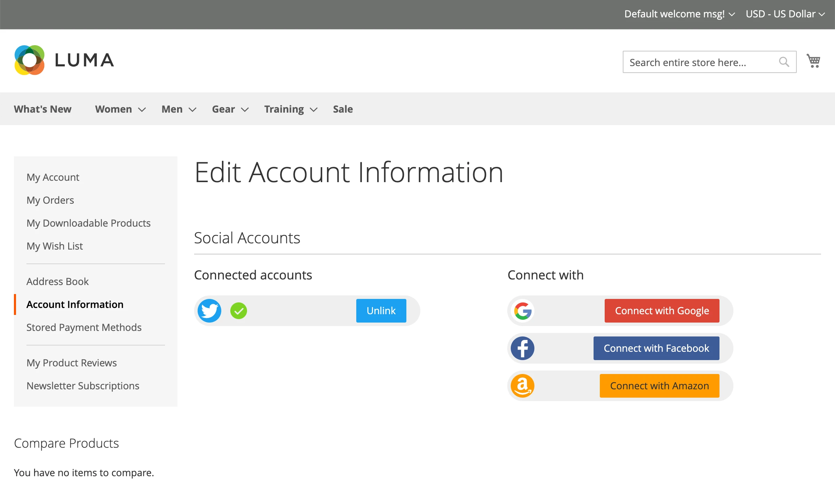835x504 pixels.
Task: Open Newsletter Subscriptions sidebar link
Action: tap(83, 386)
